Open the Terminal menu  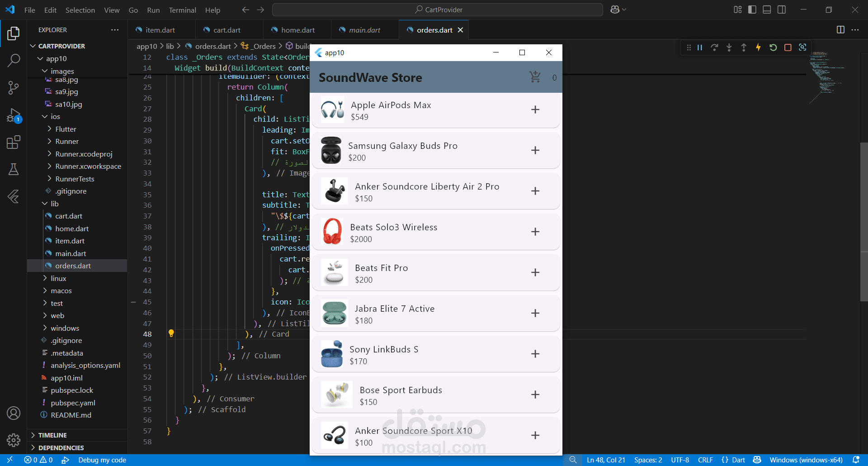pos(182,10)
